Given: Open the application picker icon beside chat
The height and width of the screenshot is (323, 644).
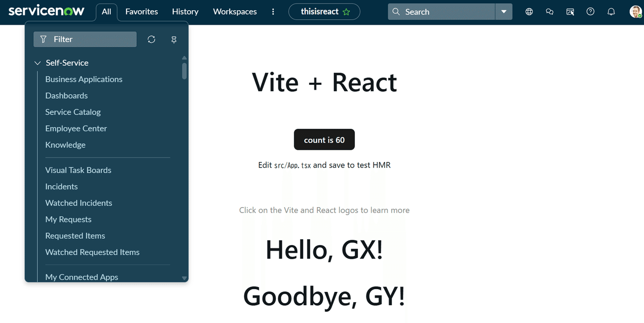Looking at the screenshot, I should 570,12.
